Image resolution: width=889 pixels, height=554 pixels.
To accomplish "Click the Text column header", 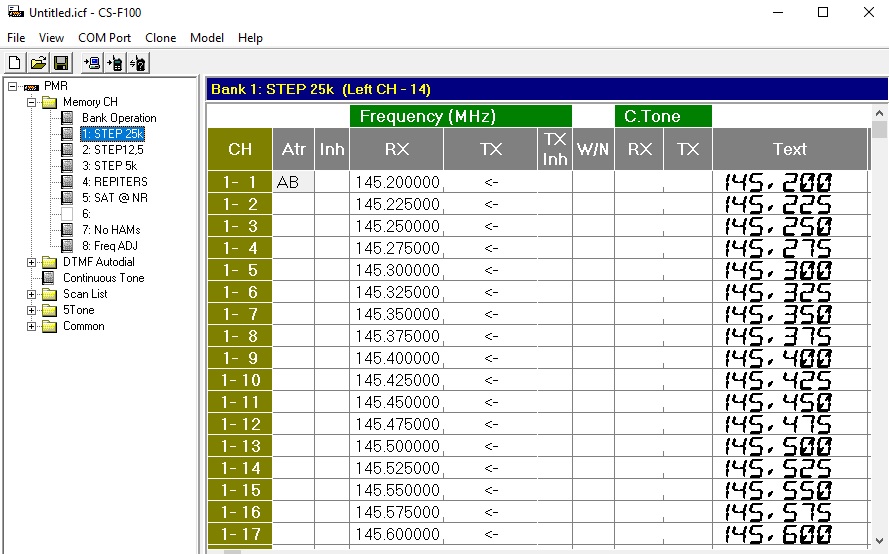I will (x=789, y=149).
